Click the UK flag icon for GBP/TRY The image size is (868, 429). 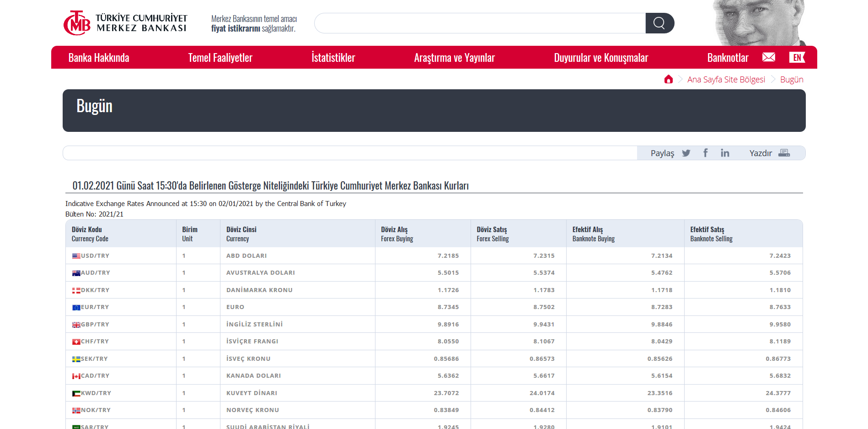[x=76, y=325]
